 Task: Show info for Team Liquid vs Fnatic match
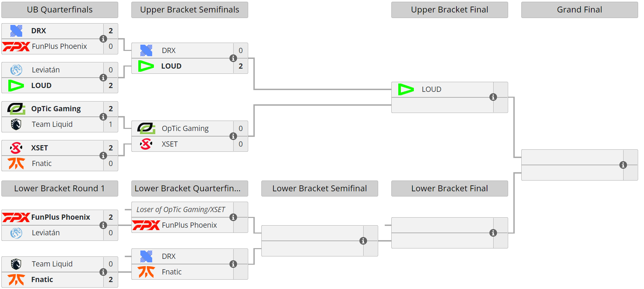pyautogui.click(x=103, y=272)
